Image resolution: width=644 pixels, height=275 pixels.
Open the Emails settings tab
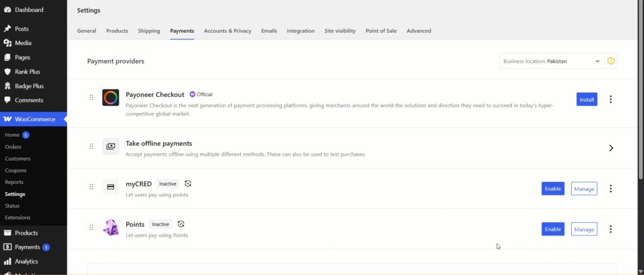tap(269, 31)
